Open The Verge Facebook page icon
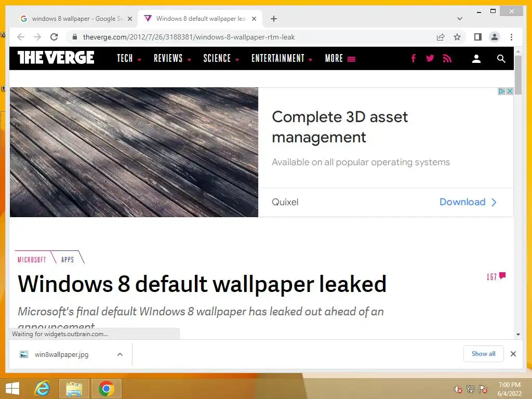 point(413,58)
